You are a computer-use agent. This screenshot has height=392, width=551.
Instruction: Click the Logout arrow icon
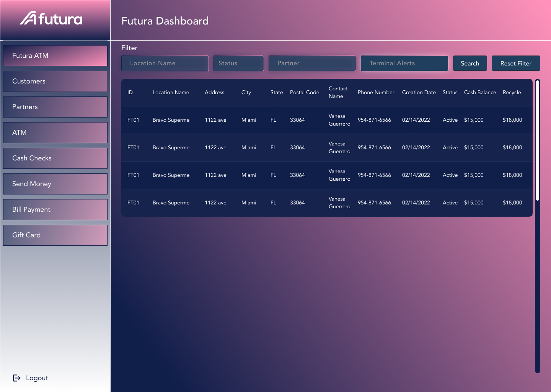(17, 378)
